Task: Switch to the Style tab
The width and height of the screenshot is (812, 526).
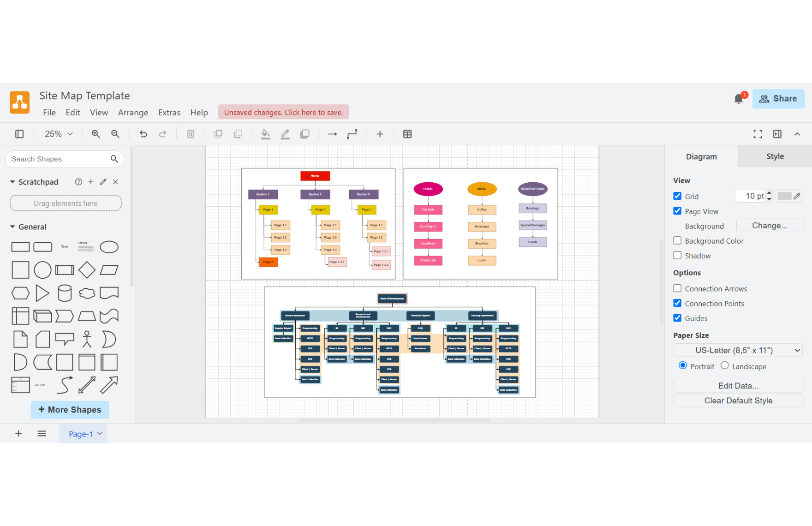Action: pyautogui.click(x=775, y=156)
